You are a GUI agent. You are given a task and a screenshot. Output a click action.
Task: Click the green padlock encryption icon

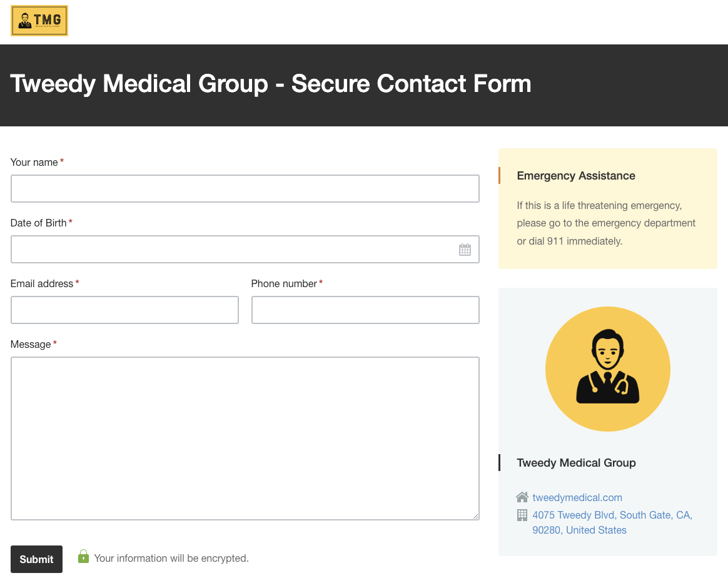(x=83, y=556)
